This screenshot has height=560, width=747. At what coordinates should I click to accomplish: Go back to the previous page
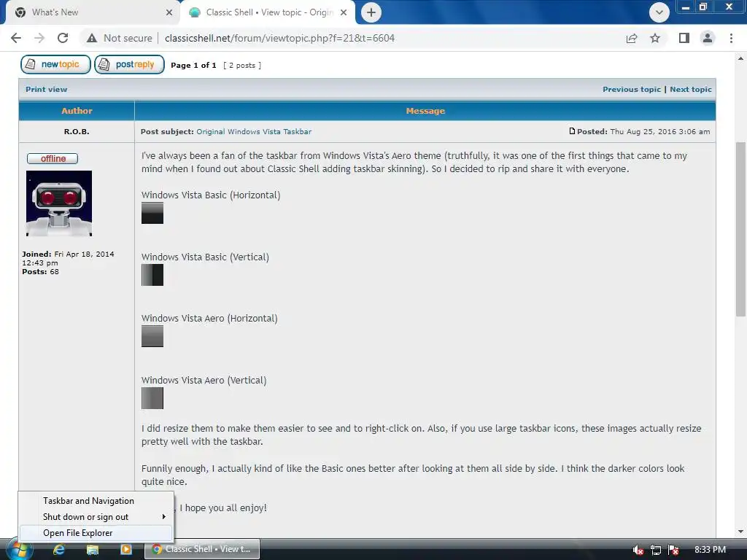(16, 38)
